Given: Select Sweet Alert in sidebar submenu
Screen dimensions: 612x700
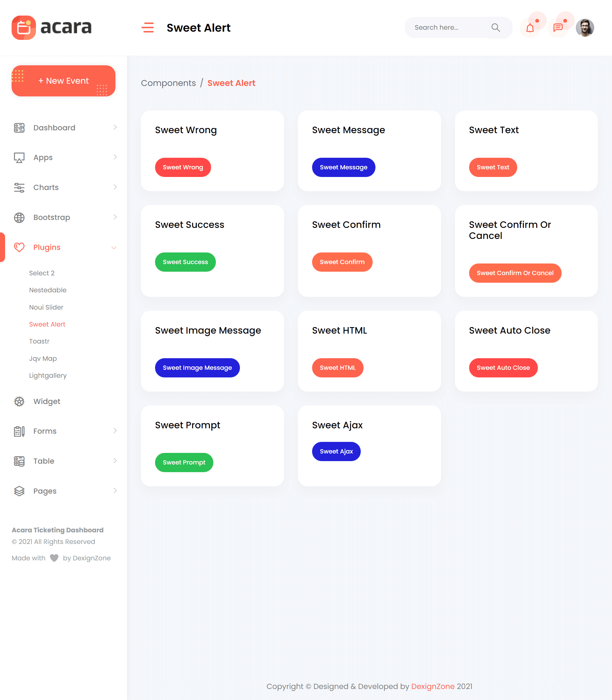Looking at the screenshot, I should [x=47, y=324].
